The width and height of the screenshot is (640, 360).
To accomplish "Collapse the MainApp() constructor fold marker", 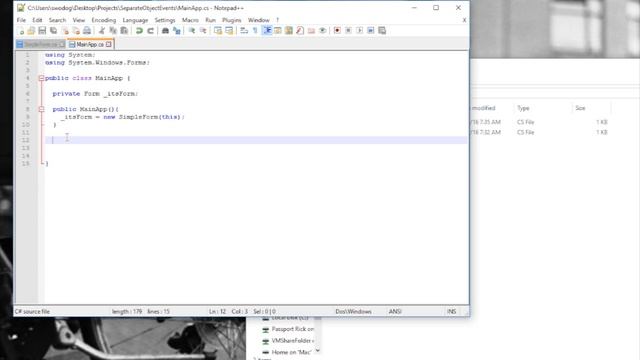I will [41, 109].
